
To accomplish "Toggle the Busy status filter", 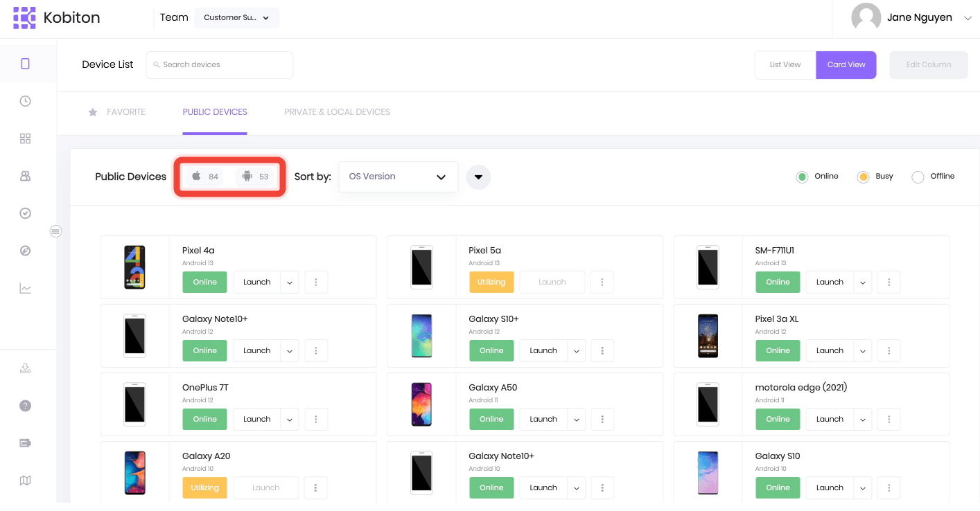I will tap(863, 177).
